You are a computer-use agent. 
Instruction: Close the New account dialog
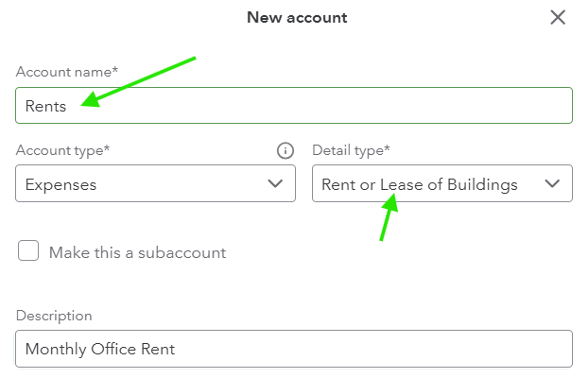[558, 17]
